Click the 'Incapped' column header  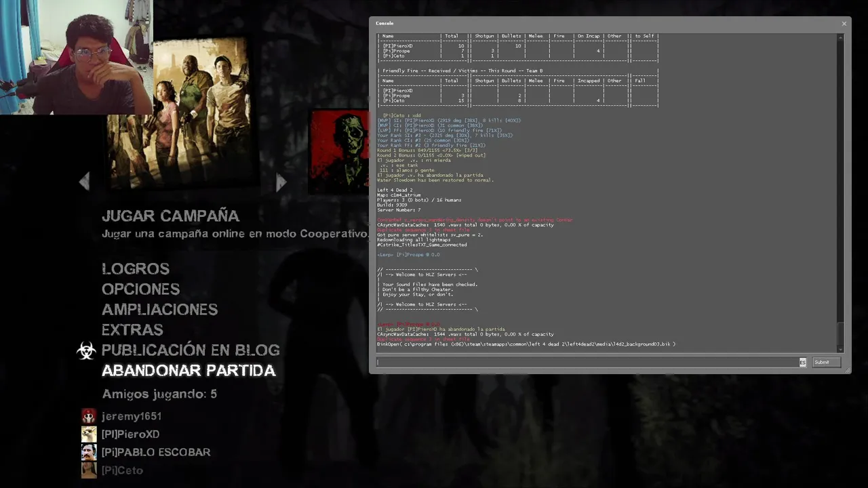(588, 81)
